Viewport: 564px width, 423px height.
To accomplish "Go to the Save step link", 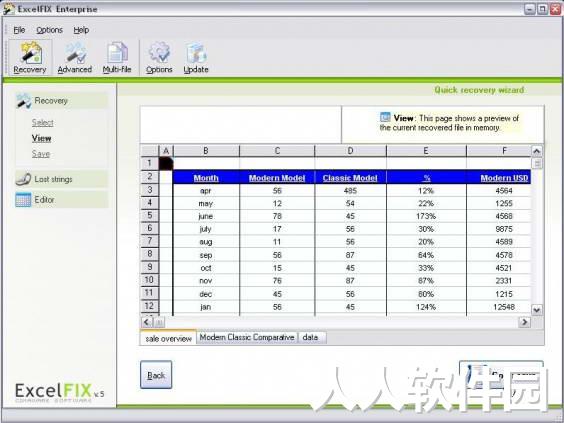I will pyautogui.click(x=41, y=154).
